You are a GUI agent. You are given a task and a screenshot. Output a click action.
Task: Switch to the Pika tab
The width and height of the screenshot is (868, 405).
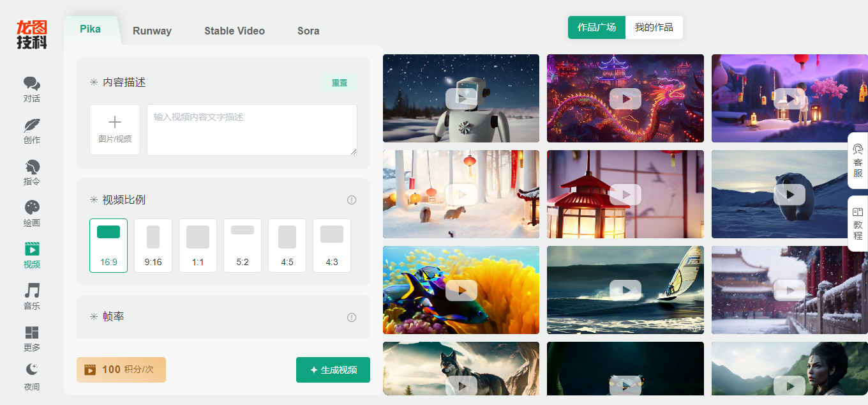point(90,29)
